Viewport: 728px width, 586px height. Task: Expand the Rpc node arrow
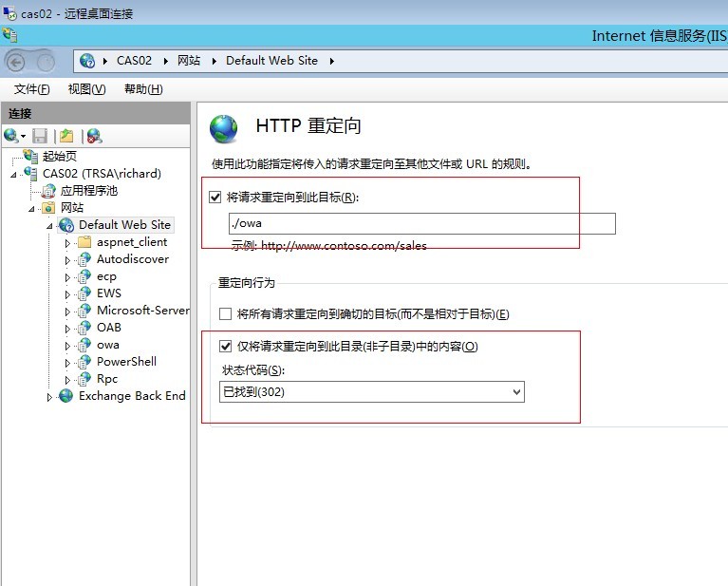tap(67, 380)
